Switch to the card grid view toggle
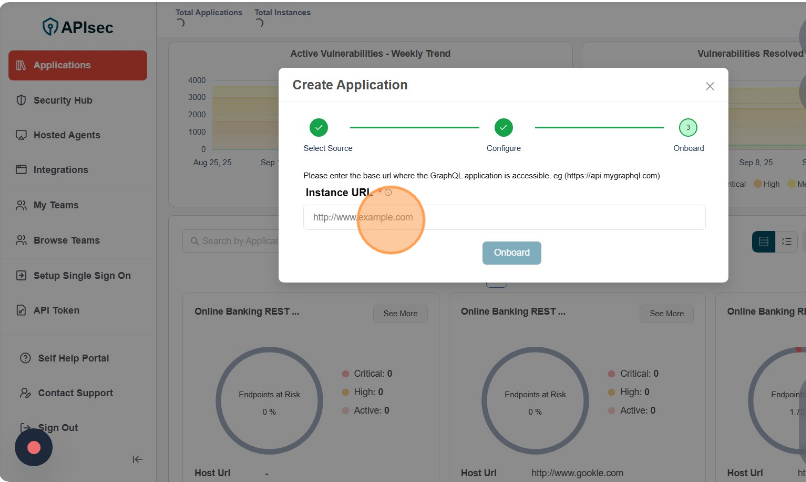Image resolution: width=806 pixels, height=482 pixels. click(763, 241)
